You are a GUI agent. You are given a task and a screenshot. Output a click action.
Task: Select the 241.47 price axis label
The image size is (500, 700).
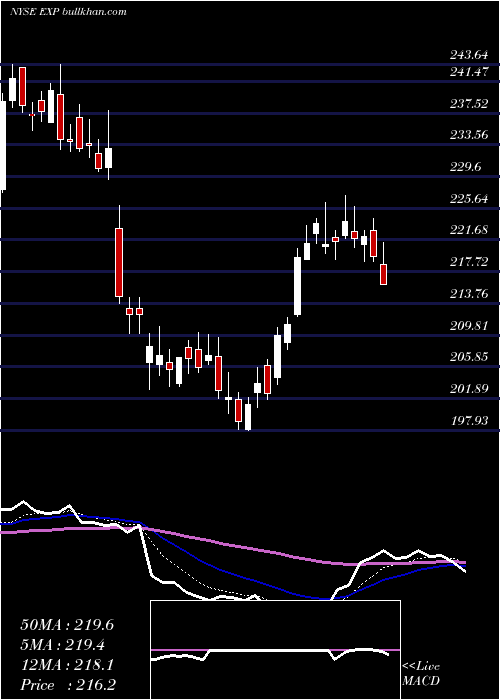(470, 71)
